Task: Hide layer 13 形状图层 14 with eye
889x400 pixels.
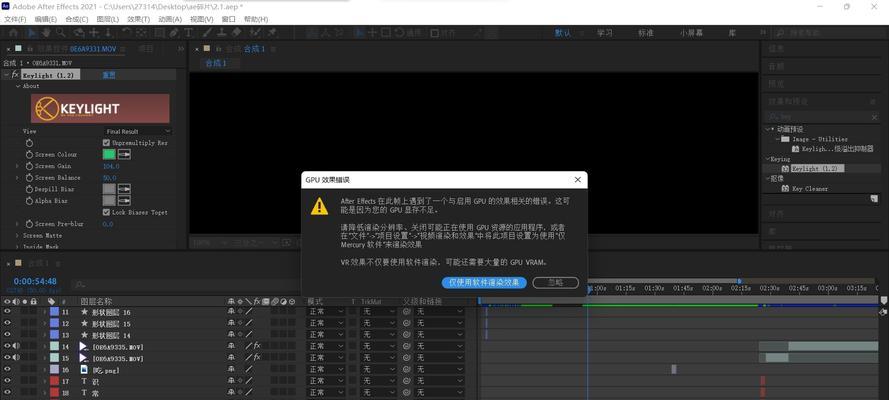Action: 7,335
